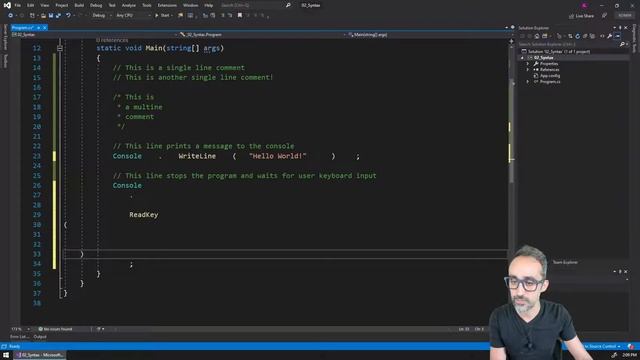Viewport: 640px width, 360px height.
Task: Collapse the Main method outlining toggle
Action: tap(60, 48)
